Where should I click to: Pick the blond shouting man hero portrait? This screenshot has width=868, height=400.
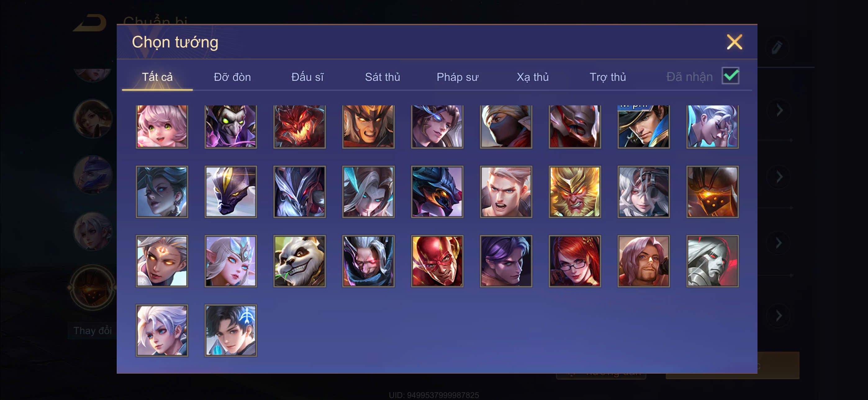point(506,192)
